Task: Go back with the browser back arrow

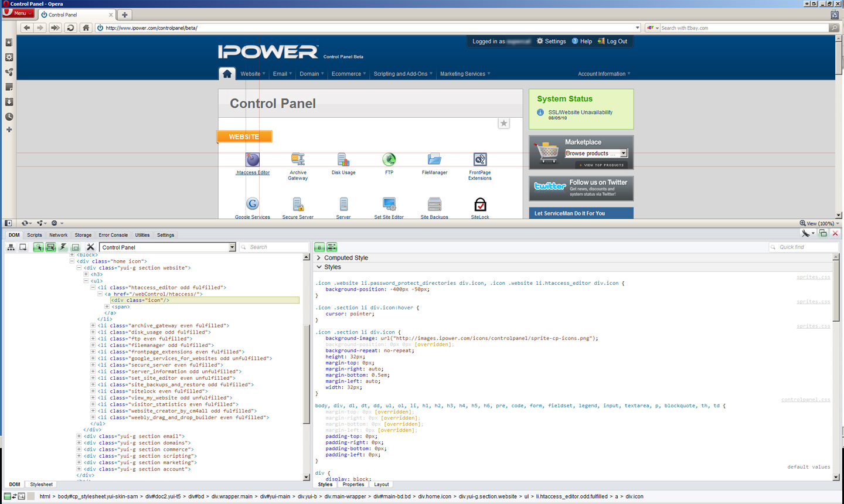Action: point(26,28)
